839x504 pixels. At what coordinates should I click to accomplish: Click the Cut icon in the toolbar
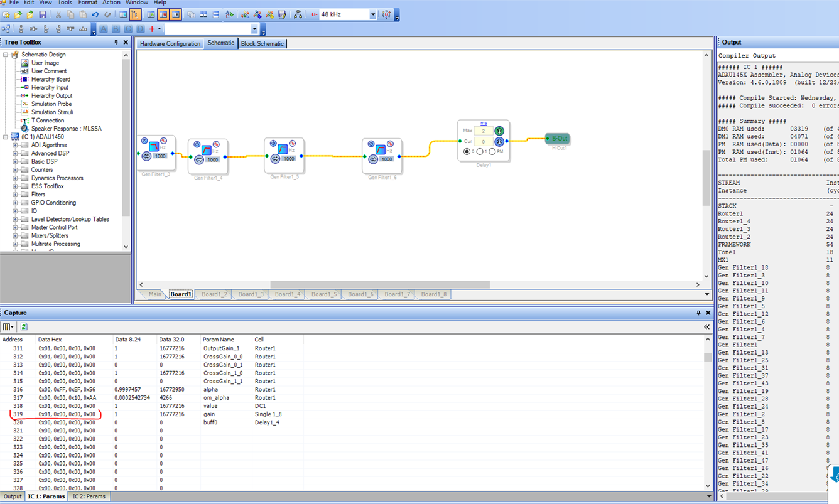(x=58, y=14)
